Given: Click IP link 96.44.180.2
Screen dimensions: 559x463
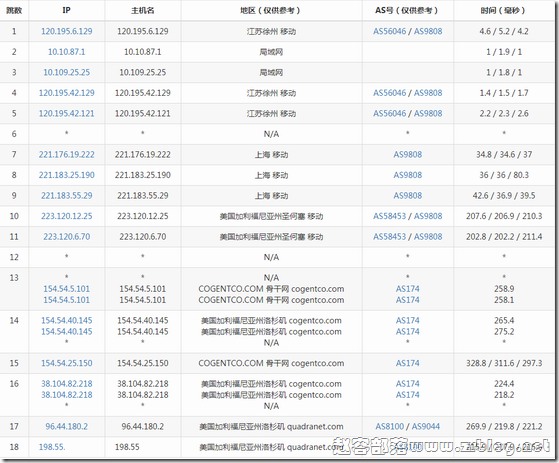Looking at the screenshot, I should point(67,426).
